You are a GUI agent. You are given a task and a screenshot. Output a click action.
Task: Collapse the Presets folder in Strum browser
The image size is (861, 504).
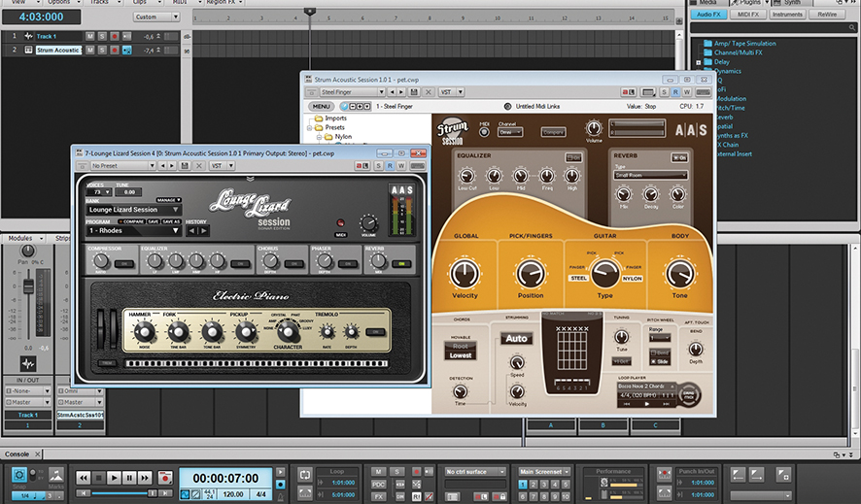coord(310,127)
